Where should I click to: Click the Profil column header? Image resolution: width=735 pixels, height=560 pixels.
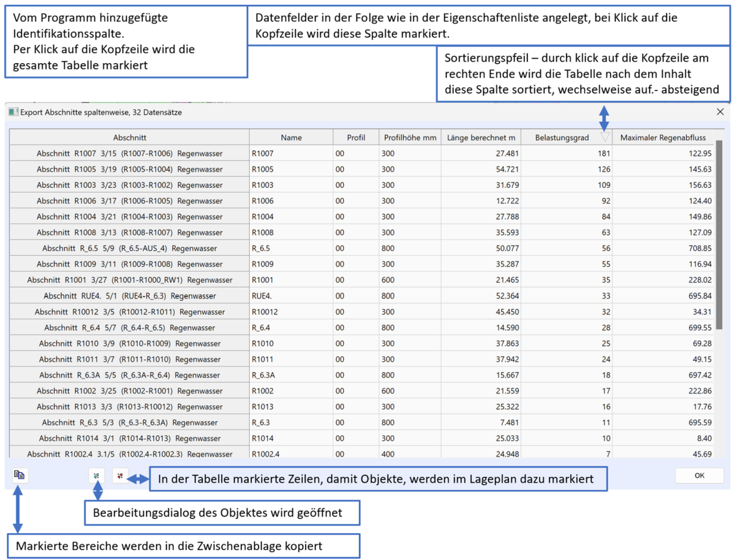(x=356, y=137)
